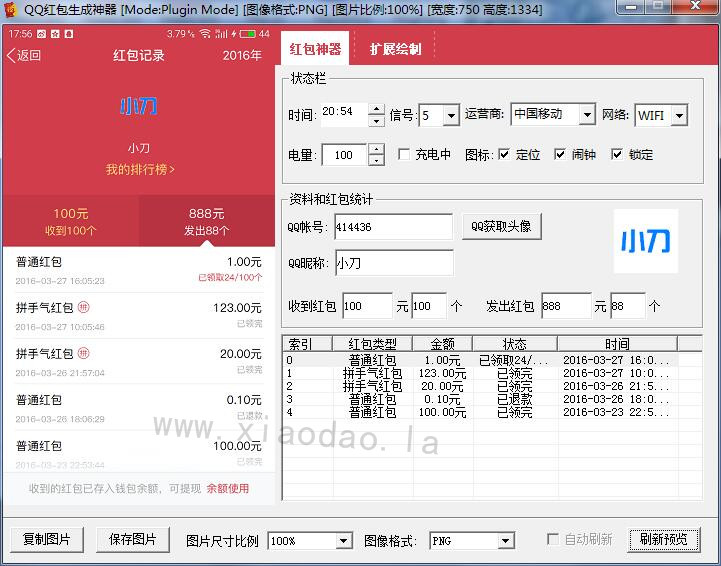
Task: Click the 金额 column header
Action: click(x=442, y=343)
